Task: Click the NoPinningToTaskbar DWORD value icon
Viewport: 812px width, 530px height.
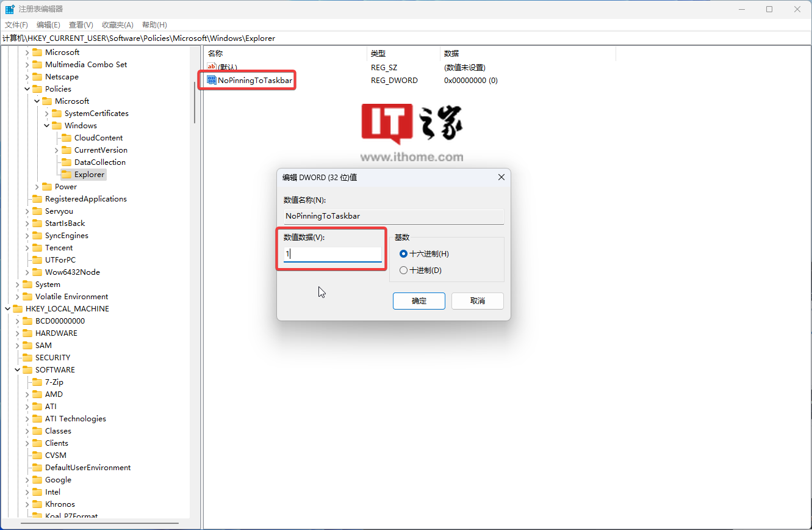Action: pos(212,80)
